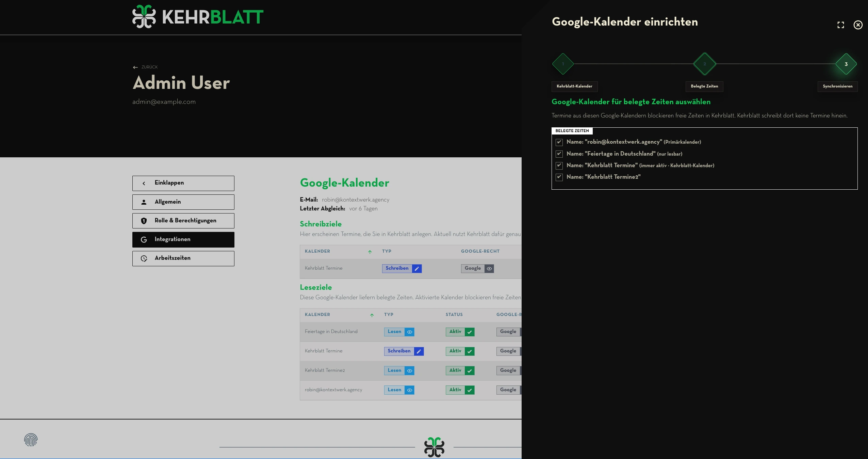
Task: Click GOOGLE-RECHT column header
Action: coord(480,251)
